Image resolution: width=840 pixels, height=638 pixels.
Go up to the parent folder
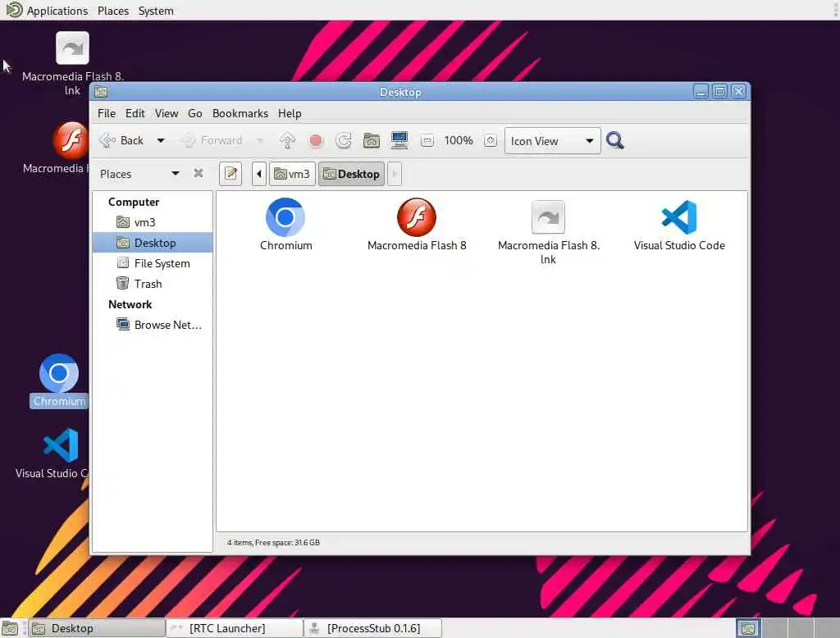(287, 141)
